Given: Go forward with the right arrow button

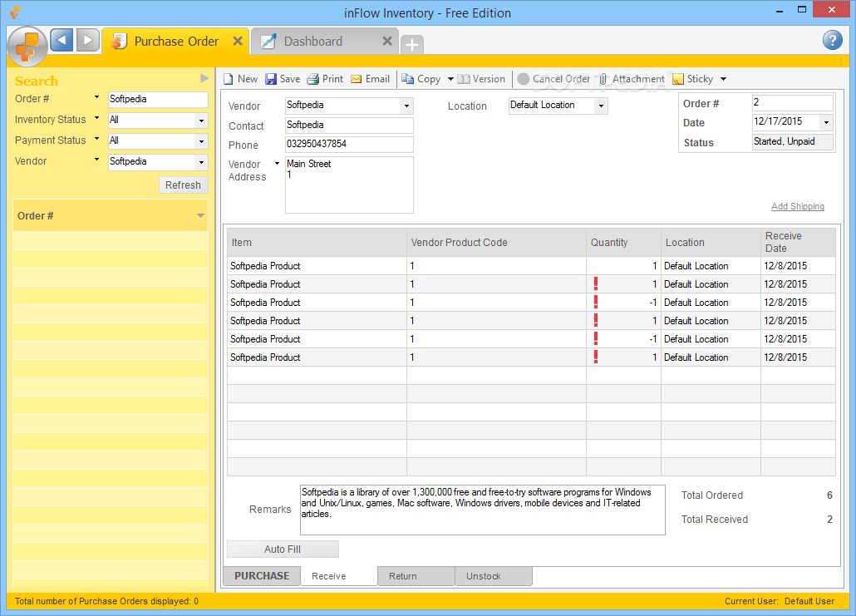Looking at the screenshot, I should pos(87,40).
